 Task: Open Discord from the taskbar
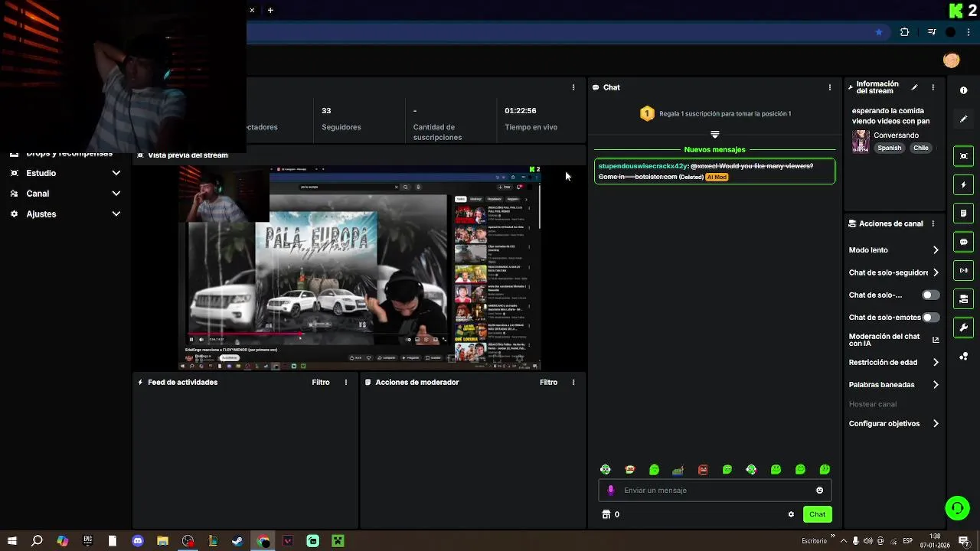(x=138, y=541)
